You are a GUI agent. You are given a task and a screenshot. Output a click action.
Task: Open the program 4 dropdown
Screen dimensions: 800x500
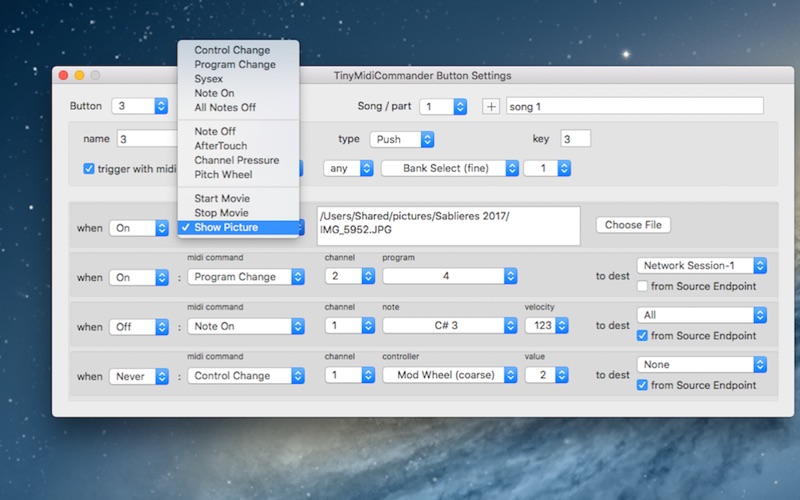(450, 276)
